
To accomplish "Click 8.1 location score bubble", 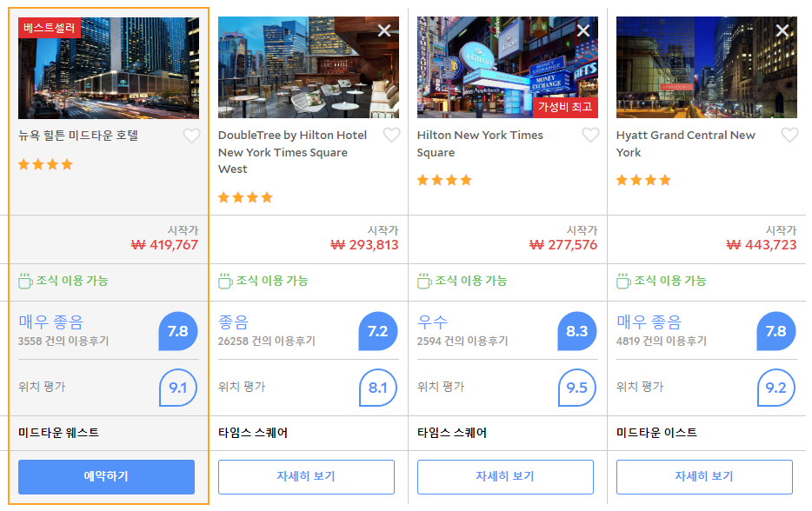I will pyautogui.click(x=378, y=388).
